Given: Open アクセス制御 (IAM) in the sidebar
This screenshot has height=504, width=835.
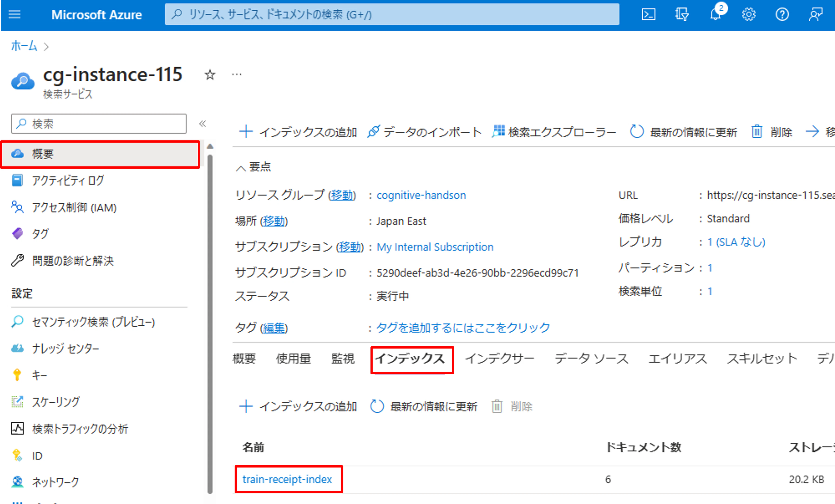Looking at the screenshot, I should click(x=74, y=208).
